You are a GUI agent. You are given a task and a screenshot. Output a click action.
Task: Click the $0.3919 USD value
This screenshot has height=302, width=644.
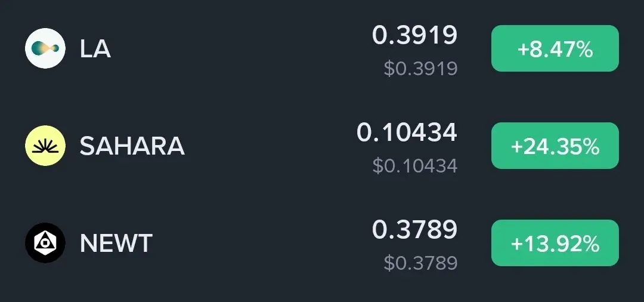(x=420, y=69)
